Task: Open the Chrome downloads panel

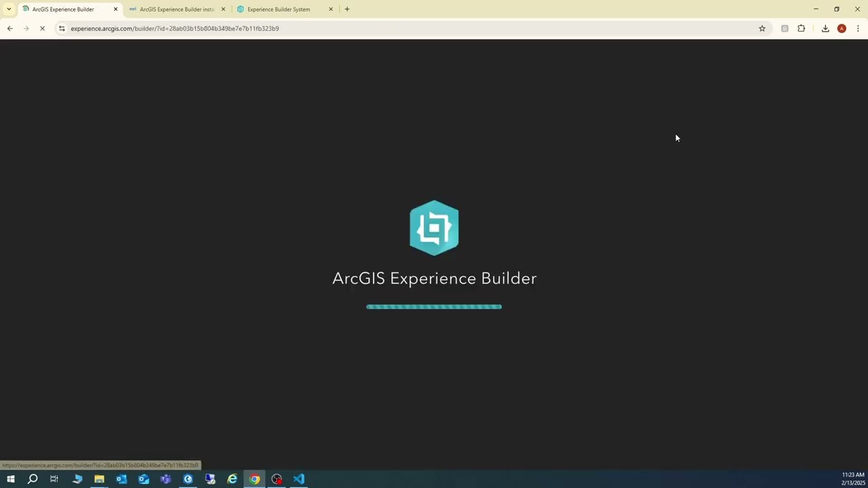Action: click(x=825, y=28)
